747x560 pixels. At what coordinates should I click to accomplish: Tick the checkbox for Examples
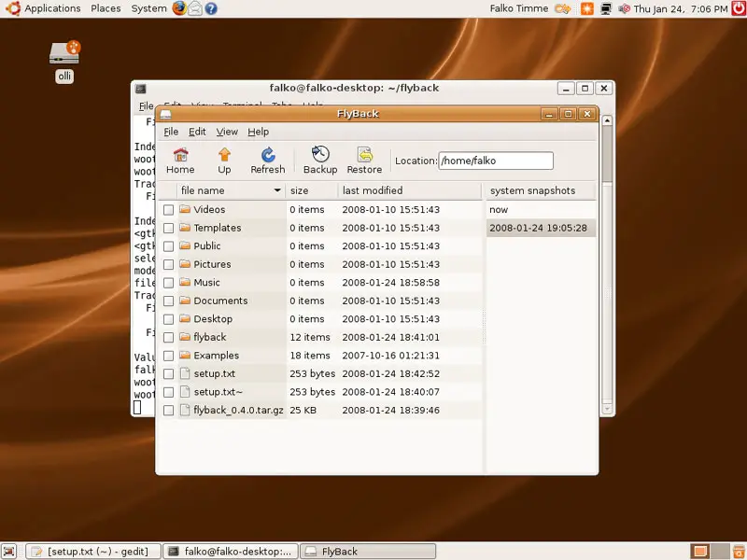click(x=168, y=356)
